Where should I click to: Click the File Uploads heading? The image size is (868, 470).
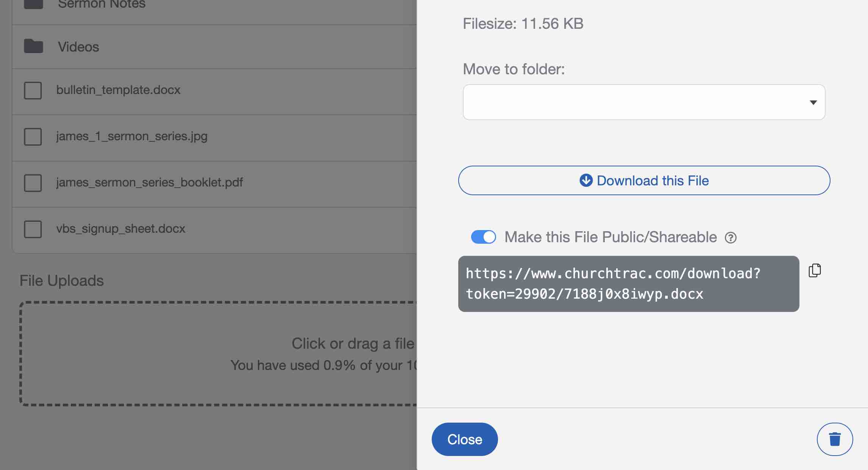pos(61,280)
